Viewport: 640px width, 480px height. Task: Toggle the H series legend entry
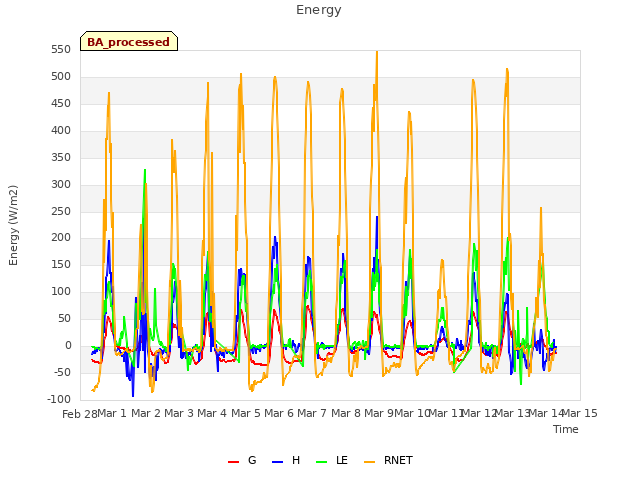click(x=286, y=460)
